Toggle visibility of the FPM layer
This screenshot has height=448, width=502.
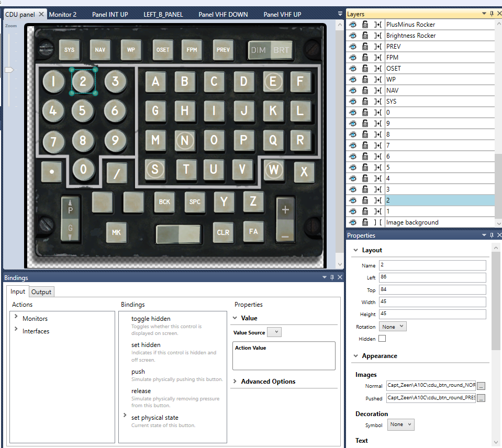coord(353,58)
